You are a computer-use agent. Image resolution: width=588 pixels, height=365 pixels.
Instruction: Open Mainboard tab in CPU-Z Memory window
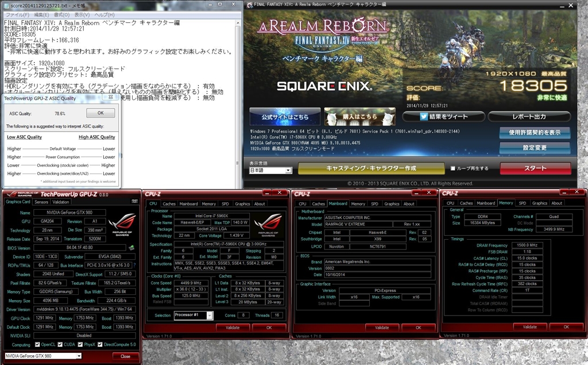[486, 203]
